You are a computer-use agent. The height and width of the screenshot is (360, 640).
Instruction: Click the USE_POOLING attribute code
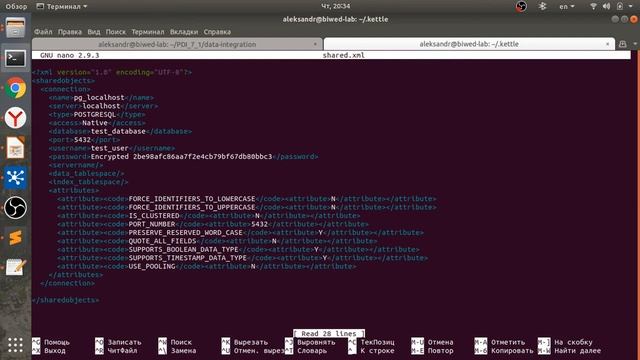[x=152, y=266]
